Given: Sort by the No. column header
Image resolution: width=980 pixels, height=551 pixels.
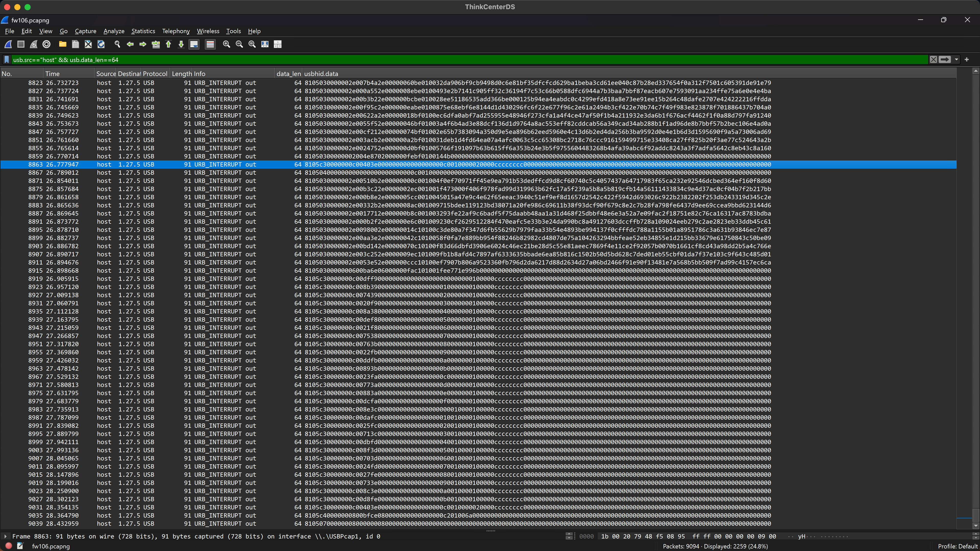Looking at the screenshot, I should (x=22, y=74).
